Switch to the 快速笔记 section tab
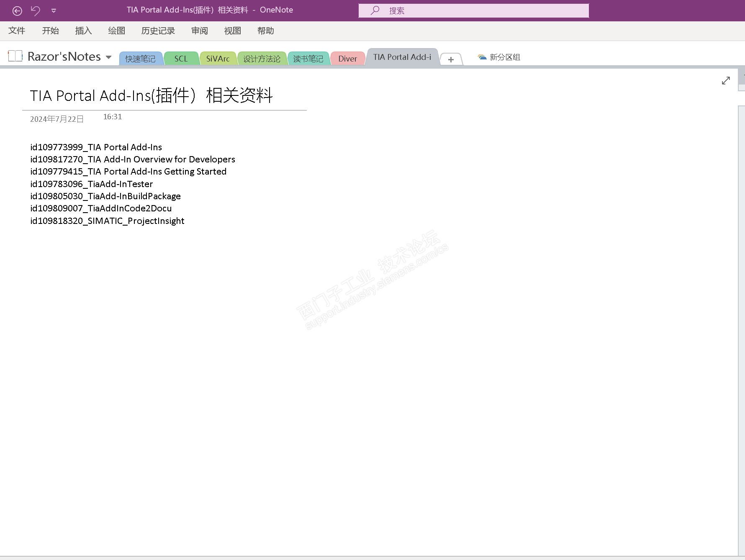The height and width of the screenshot is (560, 745). [x=140, y=59]
